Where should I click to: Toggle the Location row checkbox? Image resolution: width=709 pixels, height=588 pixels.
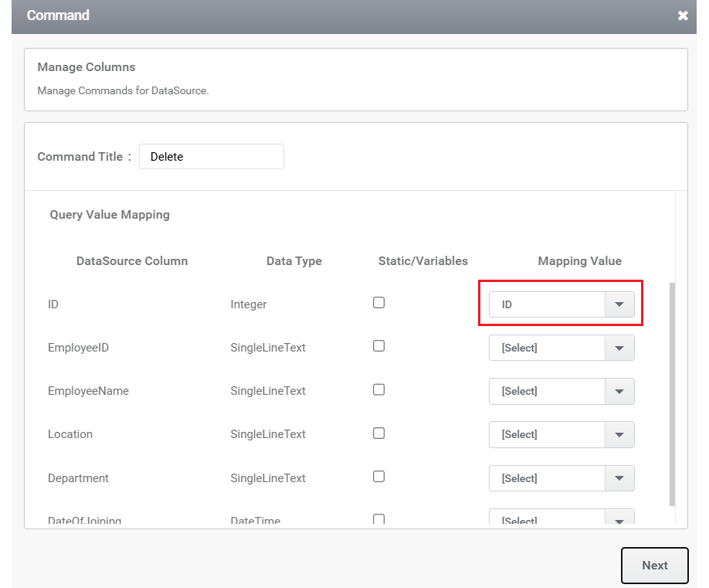(x=379, y=433)
